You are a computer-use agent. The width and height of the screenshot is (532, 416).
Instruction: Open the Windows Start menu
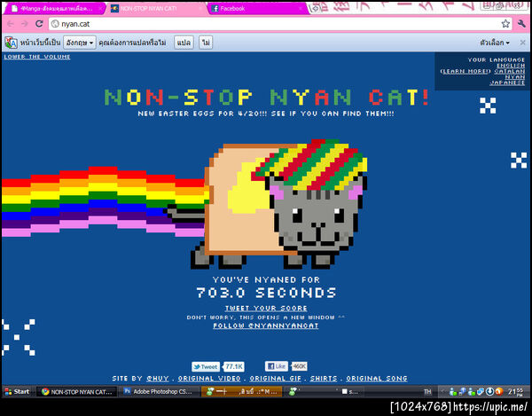(x=17, y=391)
